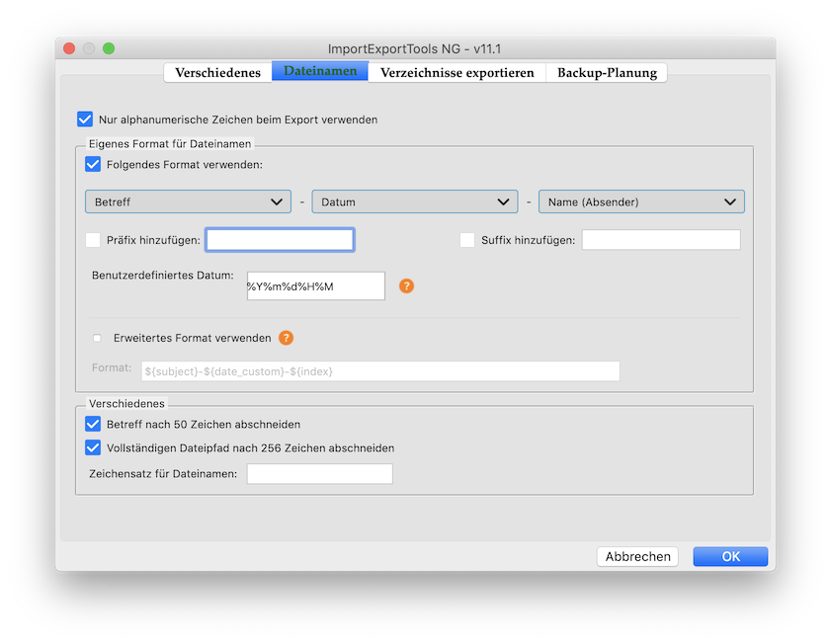The height and width of the screenshot is (644, 831).
Task: Click the Abbrechen button
Action: pos(637,557)
